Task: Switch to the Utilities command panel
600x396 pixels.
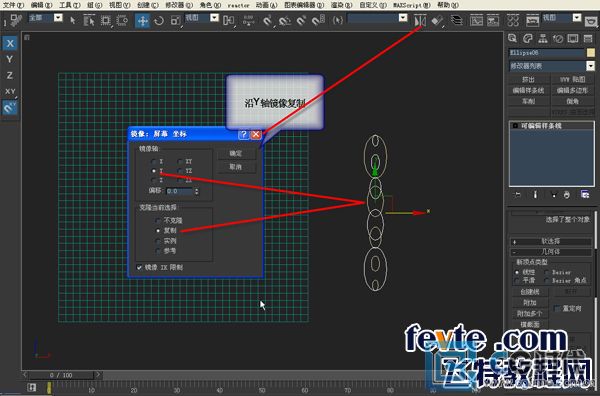Action: pyautogui.click(x=588, y=38)
